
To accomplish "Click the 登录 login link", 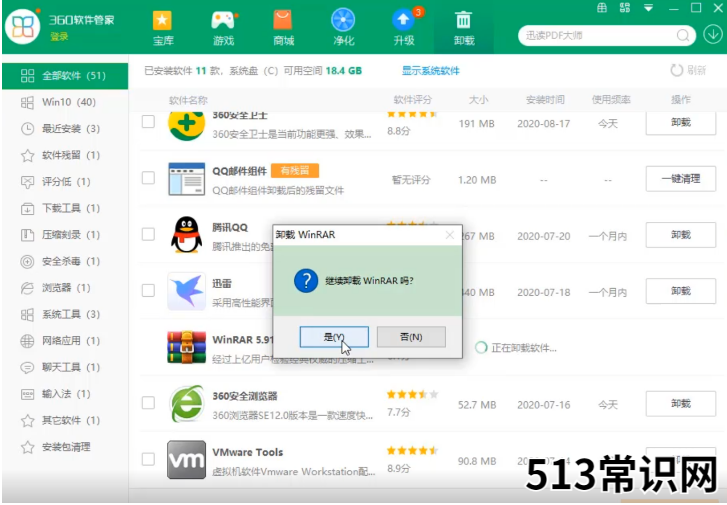I will [59, 37].
